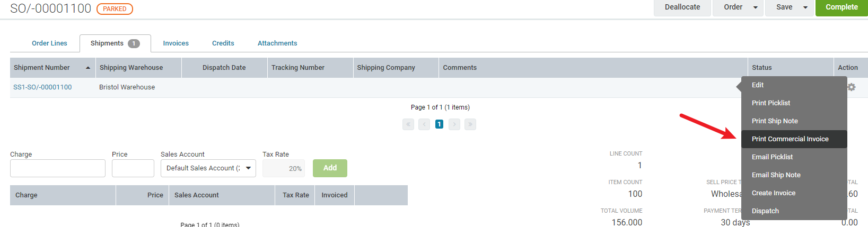Jump to last shipments page

(x=470, y=124)
